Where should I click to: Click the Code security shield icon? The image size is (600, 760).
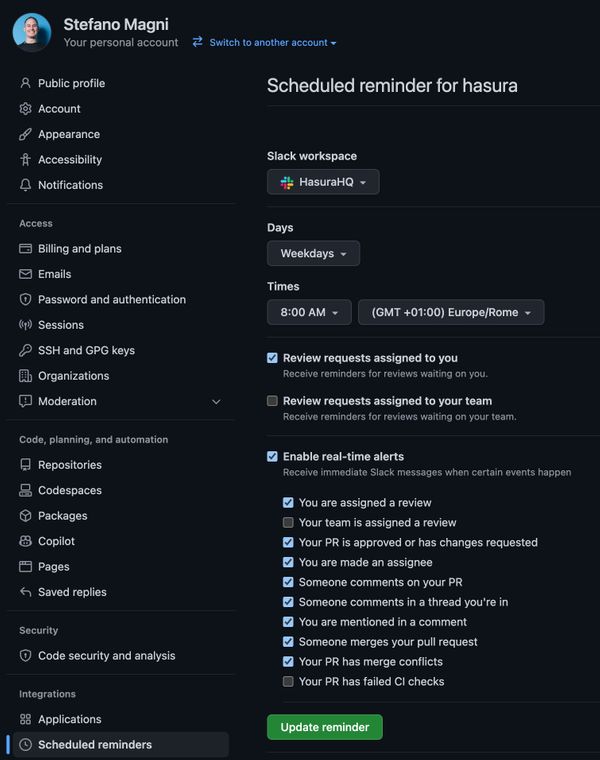pos(26,656)
